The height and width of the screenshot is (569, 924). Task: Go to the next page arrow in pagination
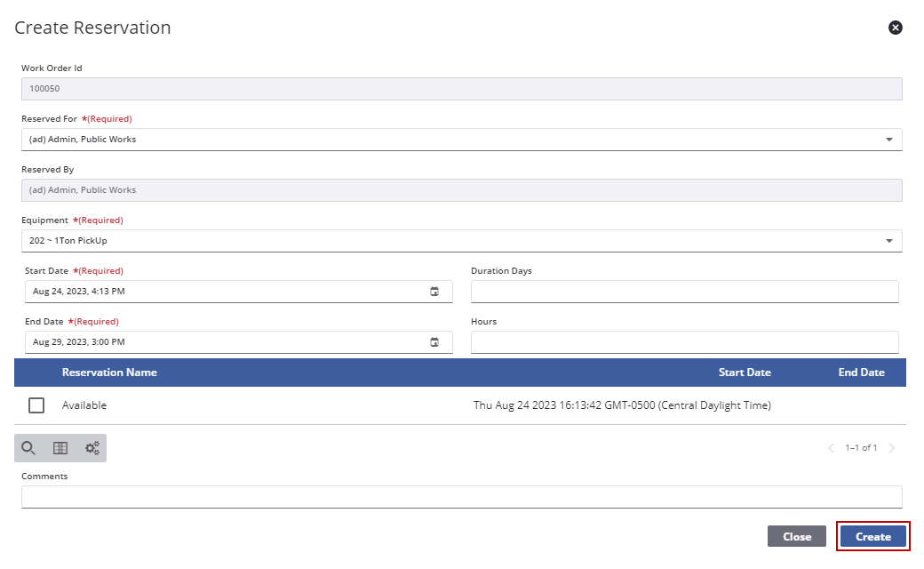click(892, 448)
